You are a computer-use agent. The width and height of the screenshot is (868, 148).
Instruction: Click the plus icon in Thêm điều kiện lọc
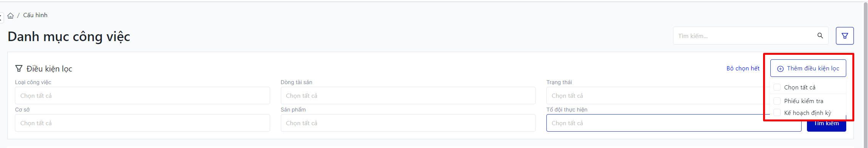pos(781,69)
